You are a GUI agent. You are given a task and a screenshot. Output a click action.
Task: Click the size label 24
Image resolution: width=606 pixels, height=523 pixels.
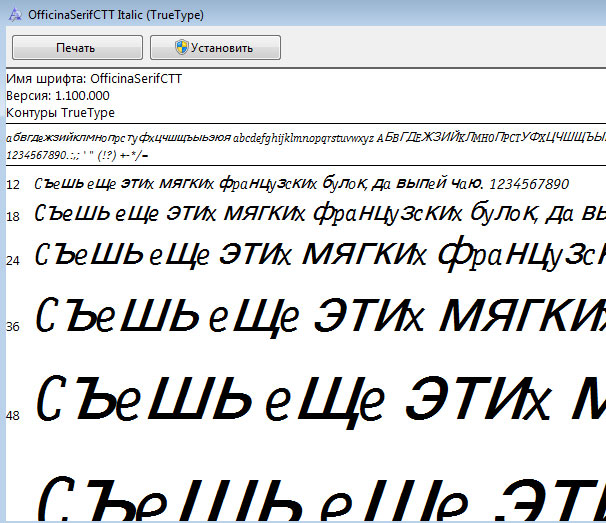point(13,261)
